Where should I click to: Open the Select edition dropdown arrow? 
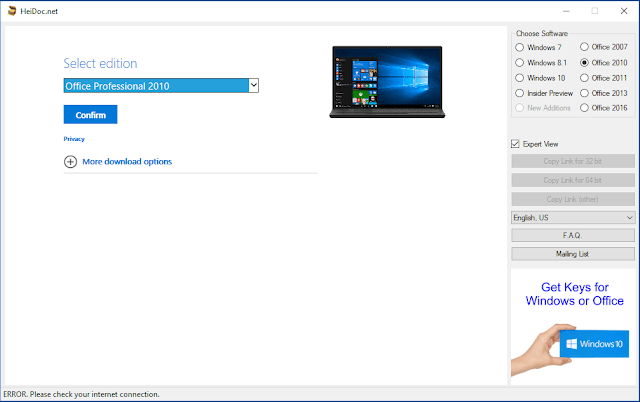pos(253,85)
